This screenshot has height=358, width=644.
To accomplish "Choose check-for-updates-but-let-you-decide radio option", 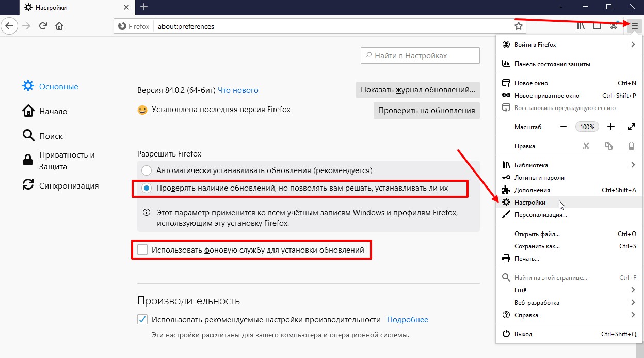I will (147, 189).
